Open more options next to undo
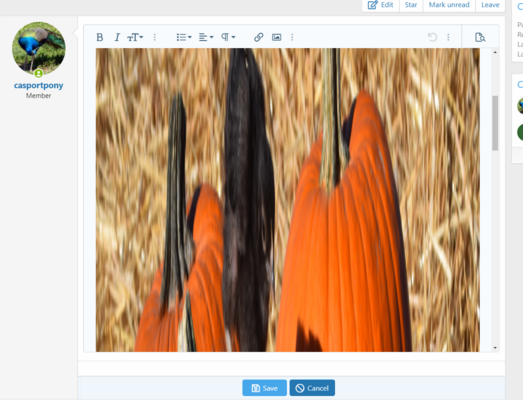 click(448, 37)
